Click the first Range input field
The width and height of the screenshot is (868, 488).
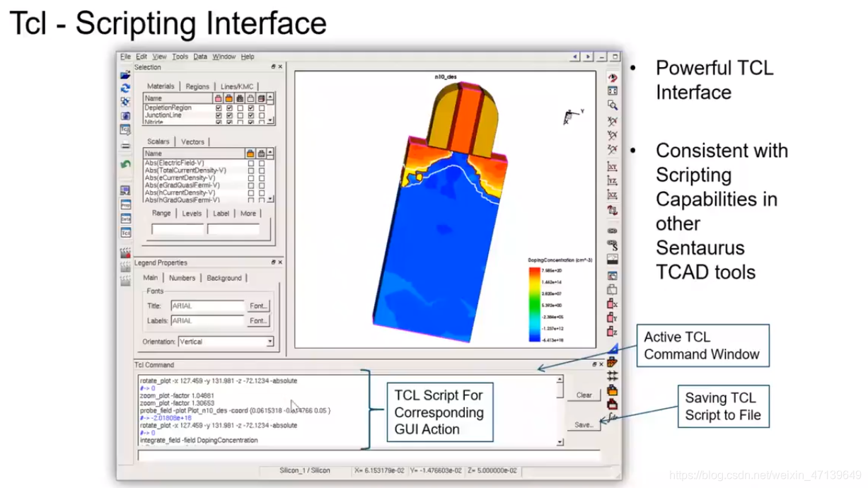click(177, 229)
